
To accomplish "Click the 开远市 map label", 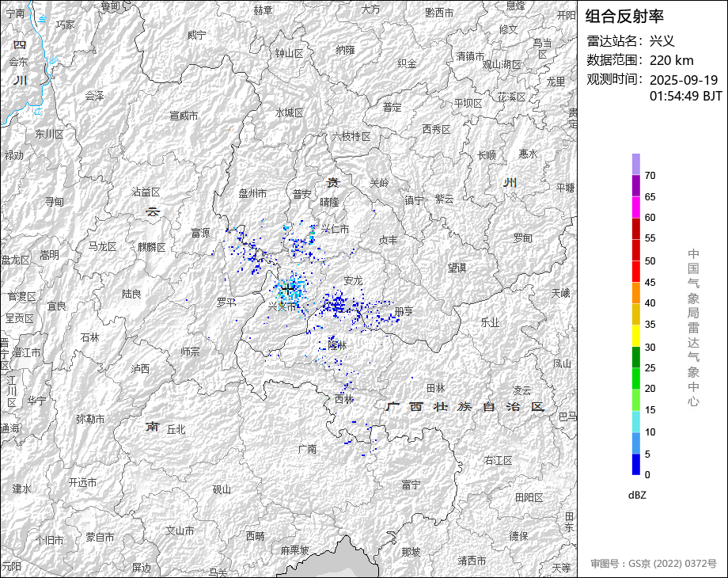I will tap(82, 482).
